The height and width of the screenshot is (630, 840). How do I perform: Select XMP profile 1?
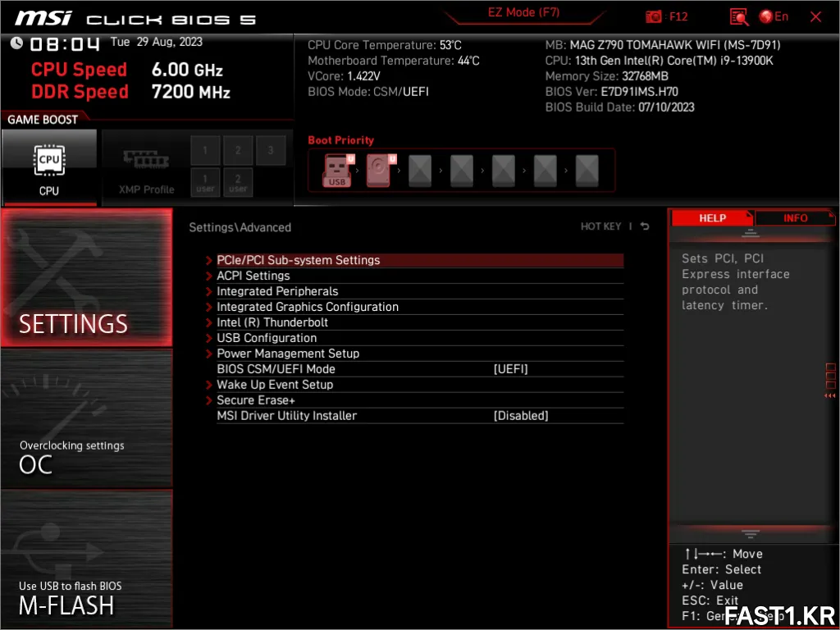click(x=205, y=150)
